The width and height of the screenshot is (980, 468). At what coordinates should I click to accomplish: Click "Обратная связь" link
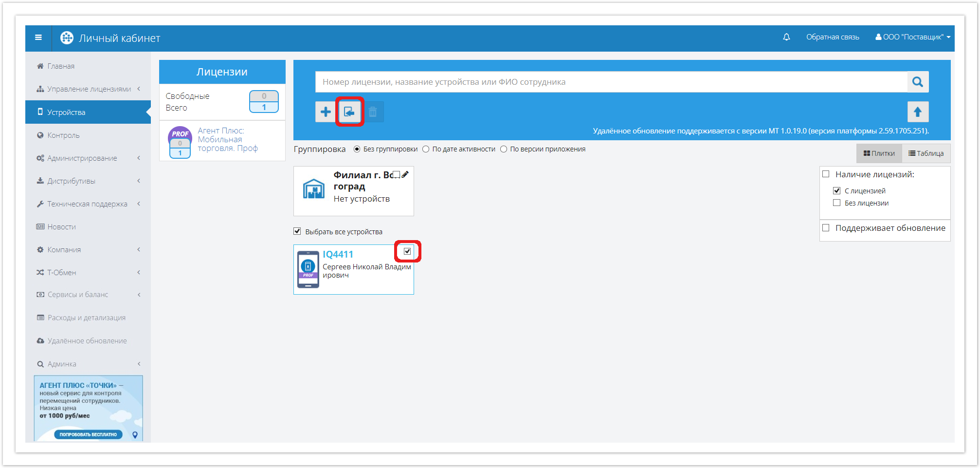(833, 37)
